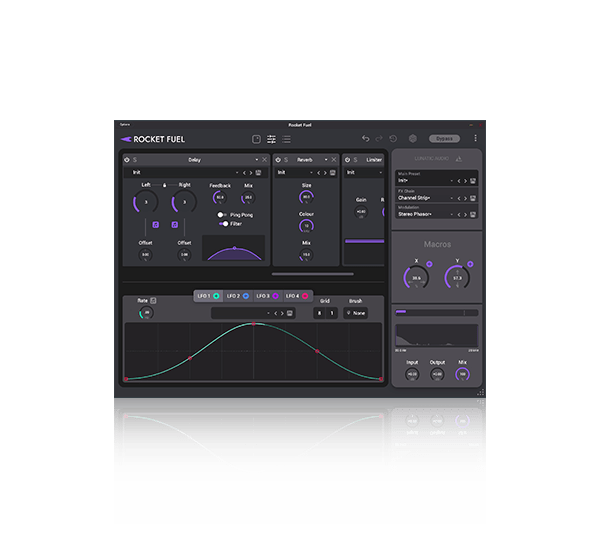Disable the Delay Filter switch

224,224
